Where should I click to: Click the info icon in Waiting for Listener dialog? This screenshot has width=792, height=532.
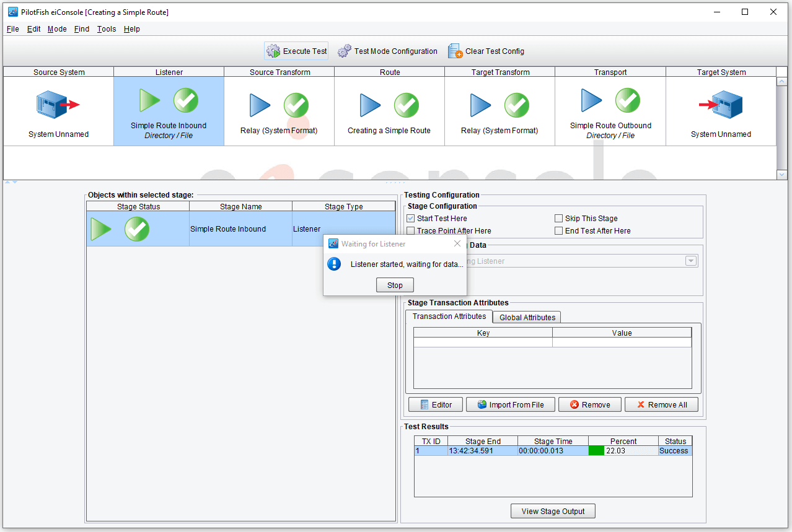coord(334,264)
